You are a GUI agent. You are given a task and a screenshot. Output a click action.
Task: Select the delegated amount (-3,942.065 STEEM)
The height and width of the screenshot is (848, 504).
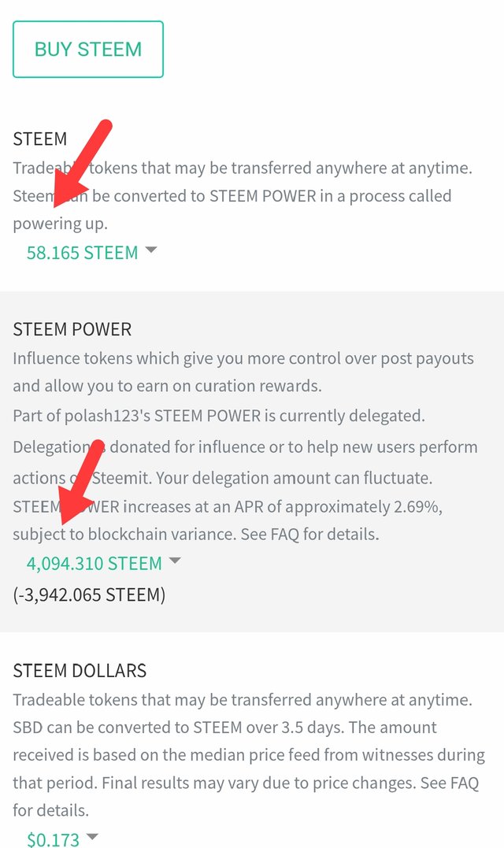pos(89,594)
